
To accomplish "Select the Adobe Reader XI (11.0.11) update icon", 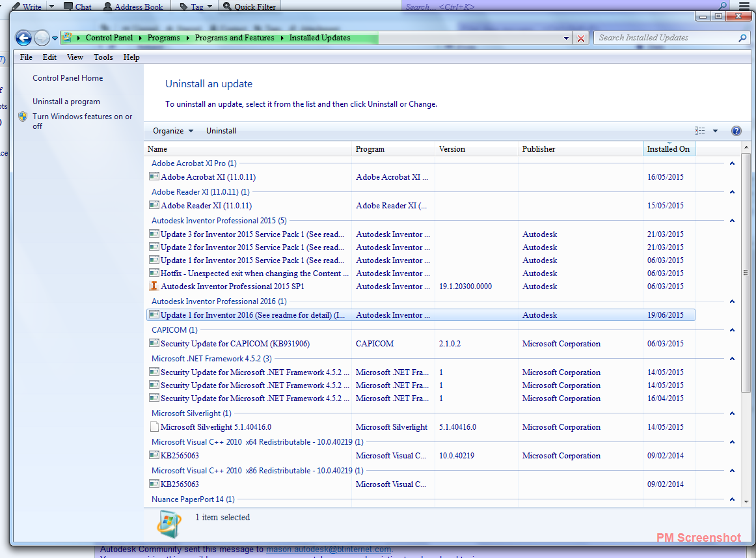I will (154, 205).
